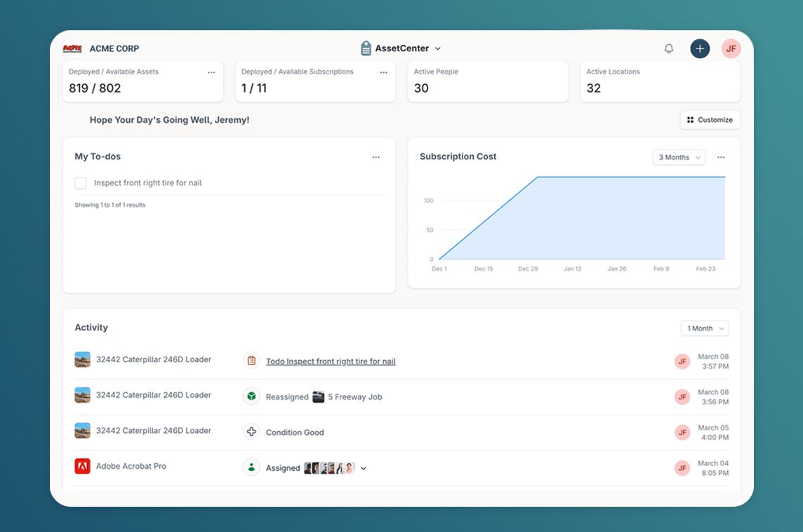Click the Todo clipboard activity icon
803x532 pixels.
coord(251,361)
